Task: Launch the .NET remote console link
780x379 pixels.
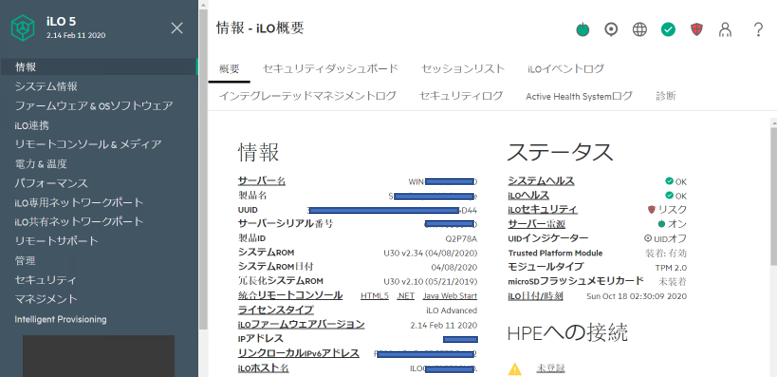Action: [406, 296]
